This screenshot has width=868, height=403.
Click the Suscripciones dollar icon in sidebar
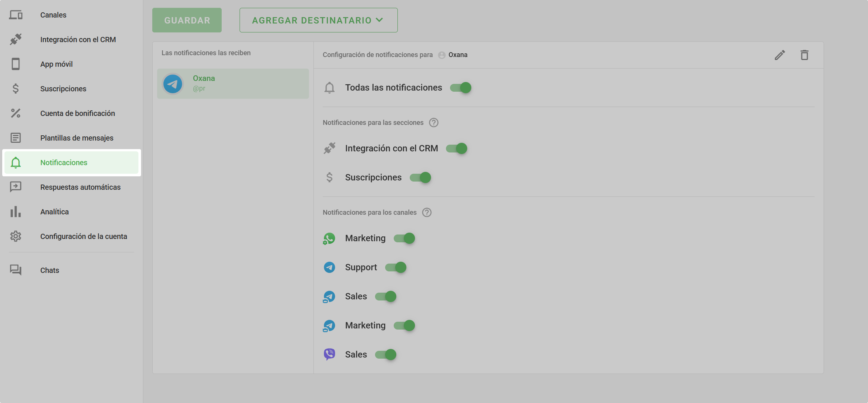[x=16, y=89]
